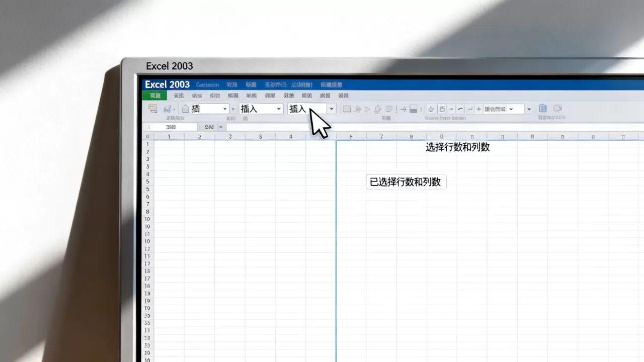Click the plus icon in the boxed group
The image size is (644, 362).
coord(478,109)
